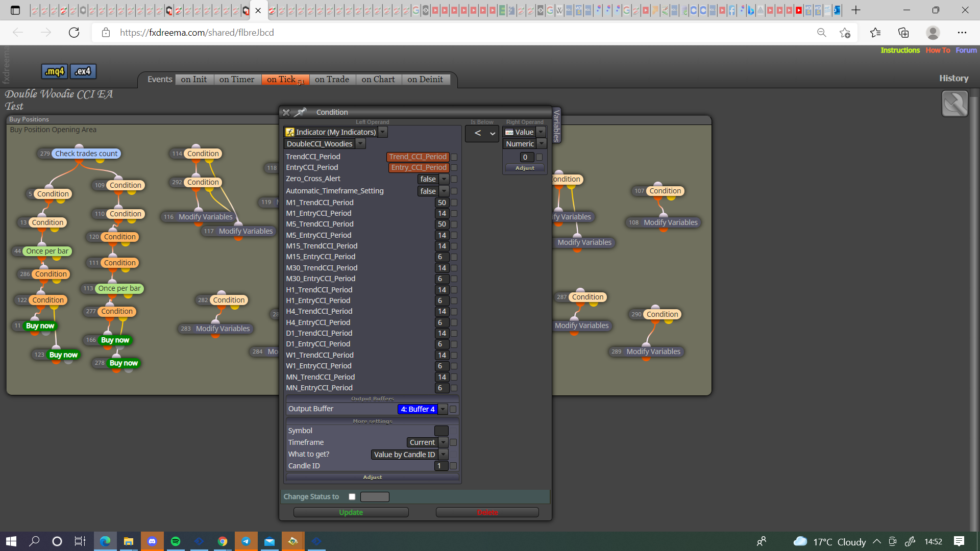Open the Timeframe Current dropdown

pyautogui.click(x=443, y=442)
